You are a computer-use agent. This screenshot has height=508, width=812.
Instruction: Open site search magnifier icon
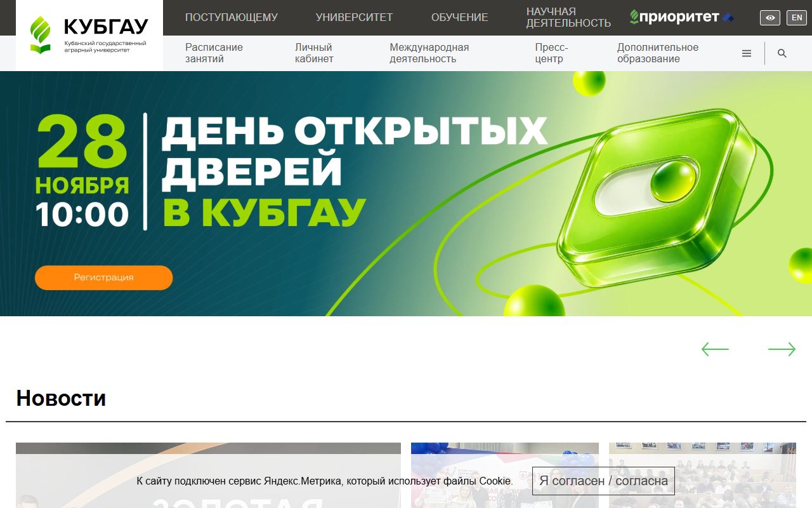coord(782,53)
